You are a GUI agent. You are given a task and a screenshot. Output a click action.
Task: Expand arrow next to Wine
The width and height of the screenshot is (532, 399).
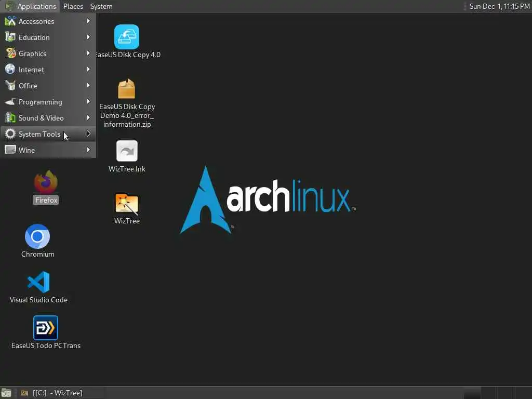(x=88, y=150)
